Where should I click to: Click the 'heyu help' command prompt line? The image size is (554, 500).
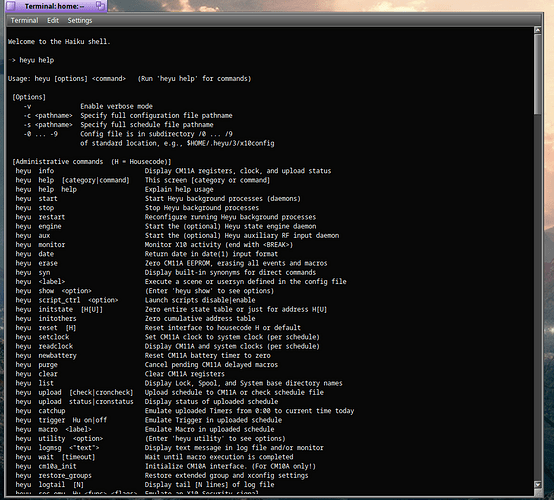(31, 60)
